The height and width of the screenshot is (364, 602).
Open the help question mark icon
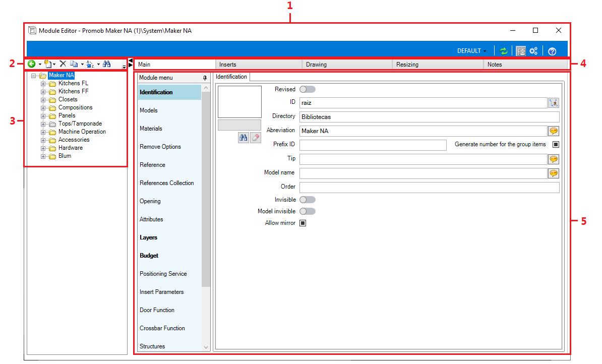pyautogui.click(x=552, y=51)
